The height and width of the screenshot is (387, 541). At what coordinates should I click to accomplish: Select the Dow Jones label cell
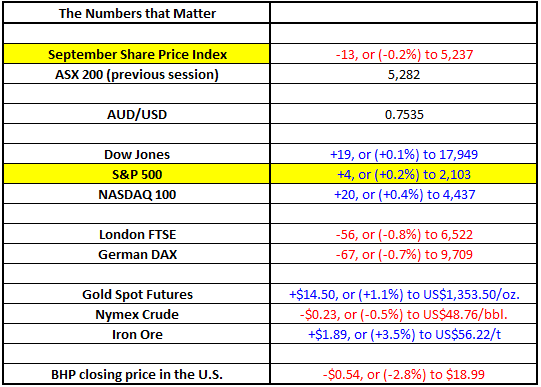137,154
